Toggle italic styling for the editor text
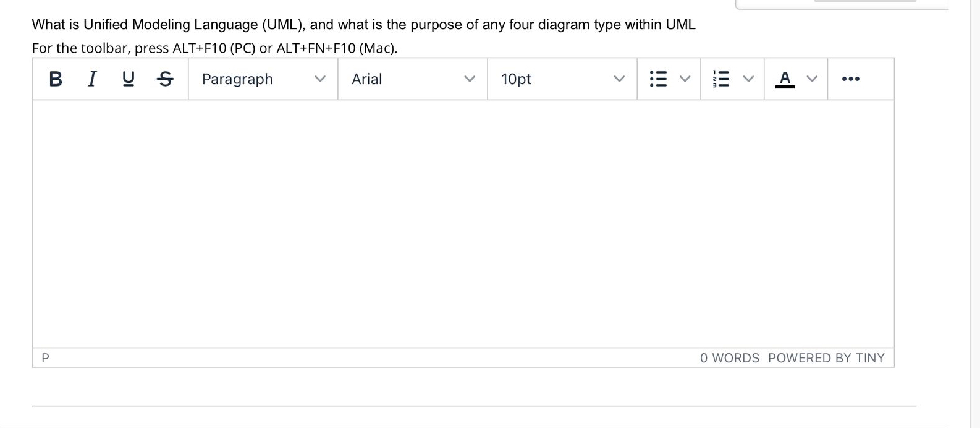The height and width of the screenshot is (428, 980). tap(91, 79)
